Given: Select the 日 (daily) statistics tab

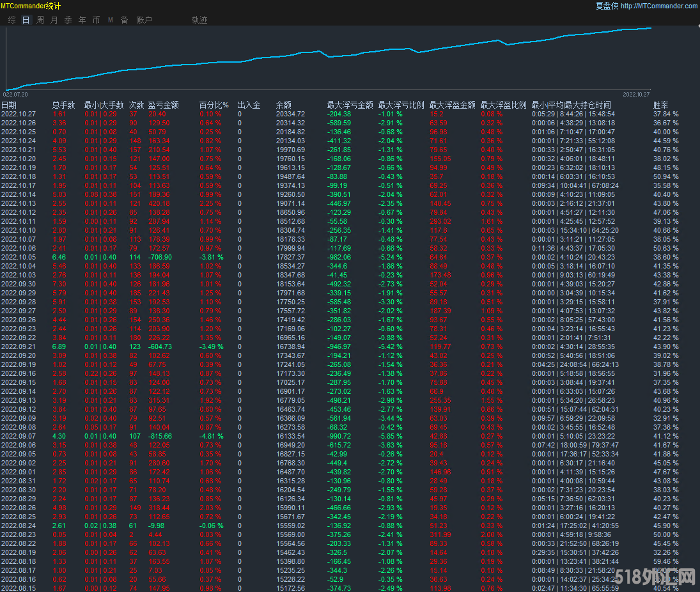Looking at the screenshot, I should [x=26, y=20].
